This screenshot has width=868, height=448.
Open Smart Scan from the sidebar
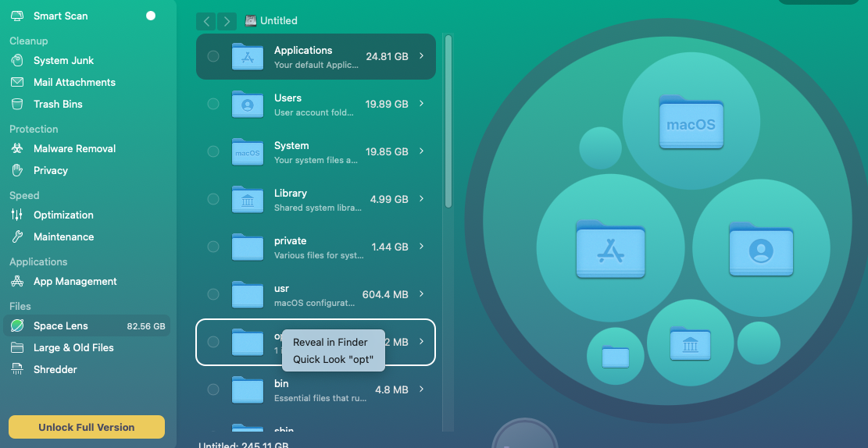pos(60,16)
